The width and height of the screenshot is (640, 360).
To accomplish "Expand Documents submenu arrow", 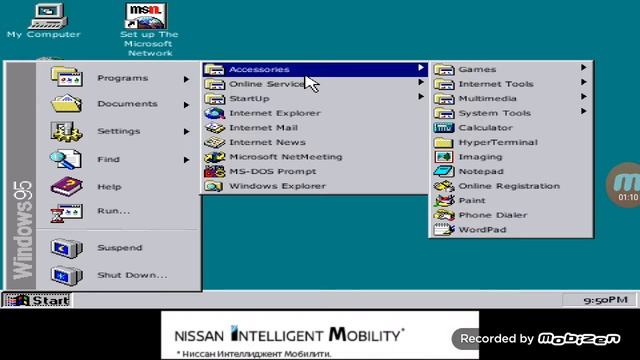I will coord(186,105).
